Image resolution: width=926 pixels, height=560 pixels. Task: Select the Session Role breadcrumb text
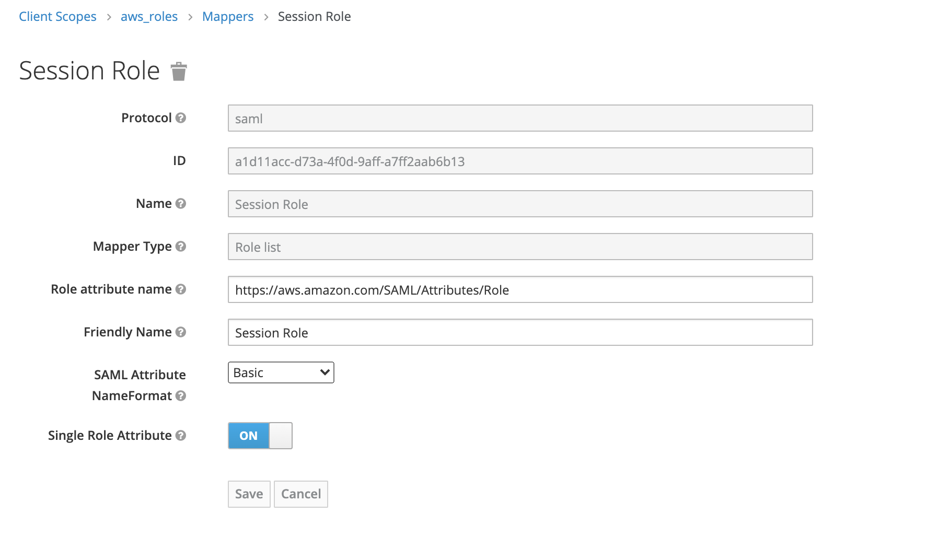click(x=315, y=17)
